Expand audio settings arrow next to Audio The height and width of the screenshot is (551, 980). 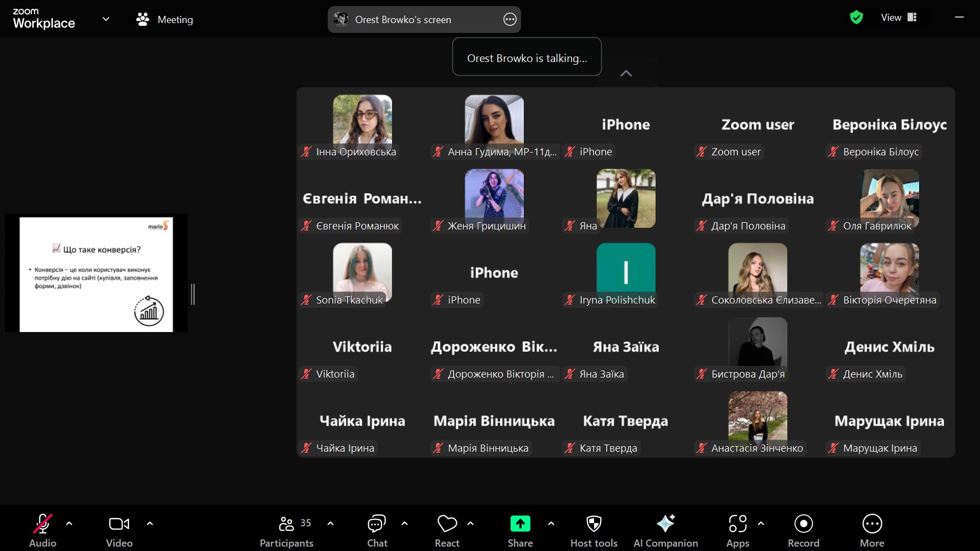[69, 524]
